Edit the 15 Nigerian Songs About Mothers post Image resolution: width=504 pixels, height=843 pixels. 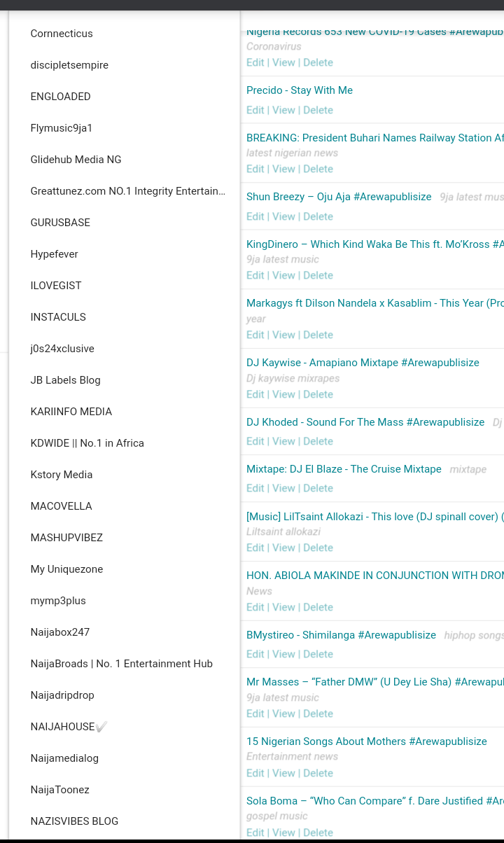(x=255, y=773)
